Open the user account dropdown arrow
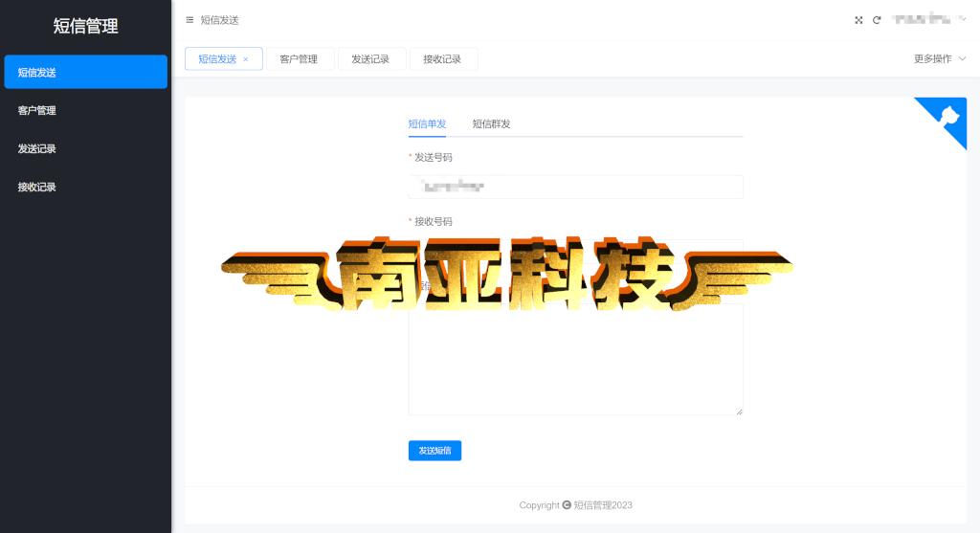Image resolution: width=980 pixels, height=533 pixels. 964,19
